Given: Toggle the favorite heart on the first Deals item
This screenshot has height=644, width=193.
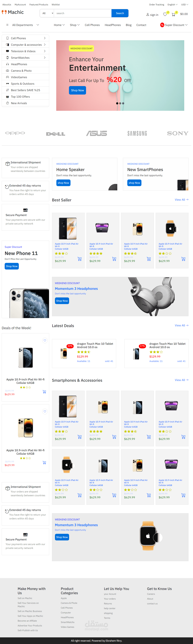Looking at the screenshot, I should pos(45,340).
